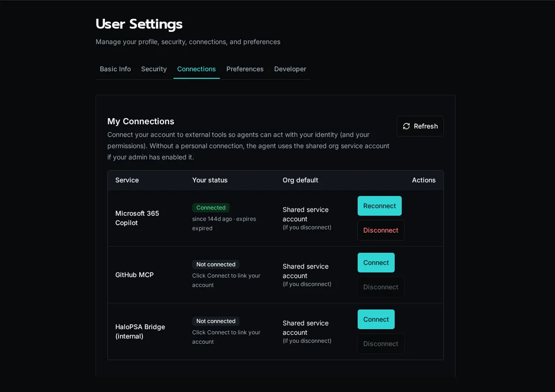Viewport: 555px width, 392px height.
Task: Click Disconnect in HaloPSA Bridge row
Action: click(x=381, y=344)
